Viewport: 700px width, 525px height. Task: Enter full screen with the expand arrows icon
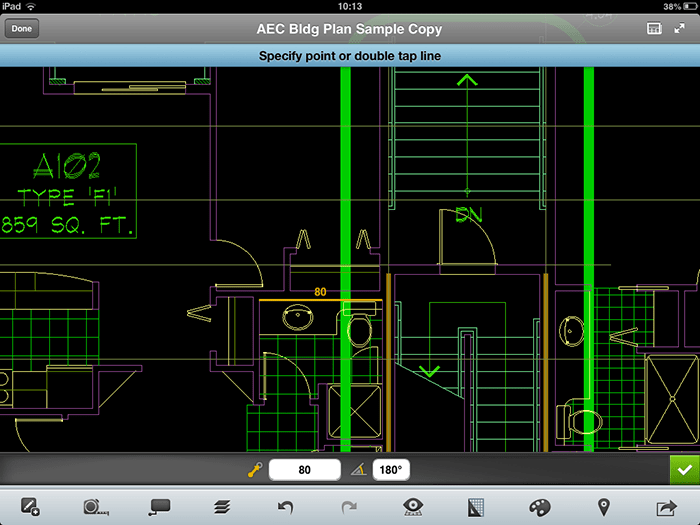pos(679,29)
